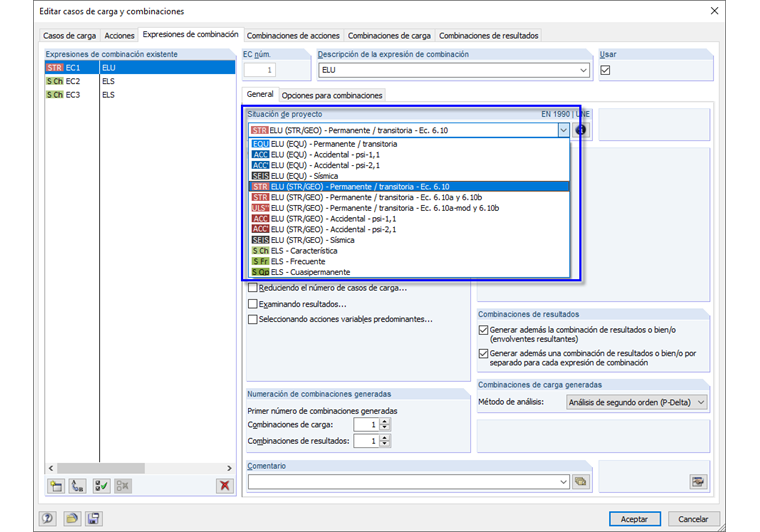
Task: Click the Comentario text field
Action: [403, 482]
